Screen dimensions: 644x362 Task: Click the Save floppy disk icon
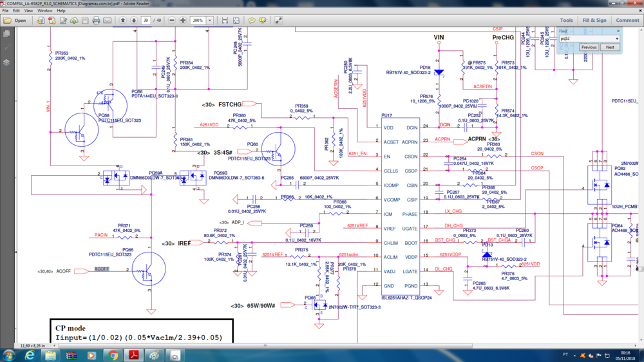[x=85, y=20]
